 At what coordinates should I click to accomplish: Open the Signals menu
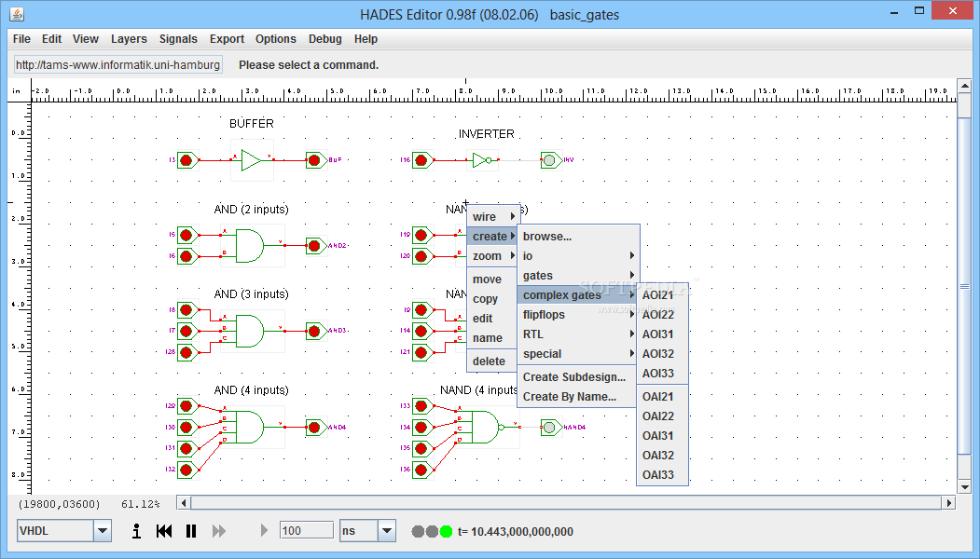pos(178,39)
